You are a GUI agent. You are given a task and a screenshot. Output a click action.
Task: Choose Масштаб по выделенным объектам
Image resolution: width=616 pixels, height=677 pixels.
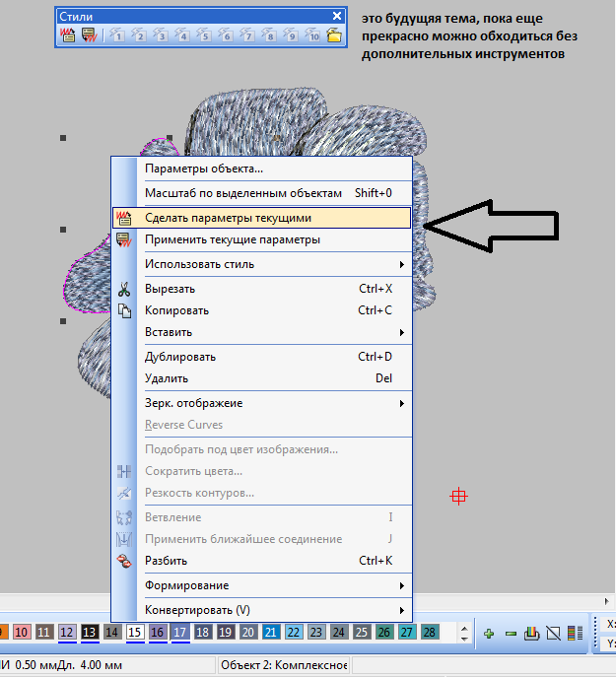[262, 193]
